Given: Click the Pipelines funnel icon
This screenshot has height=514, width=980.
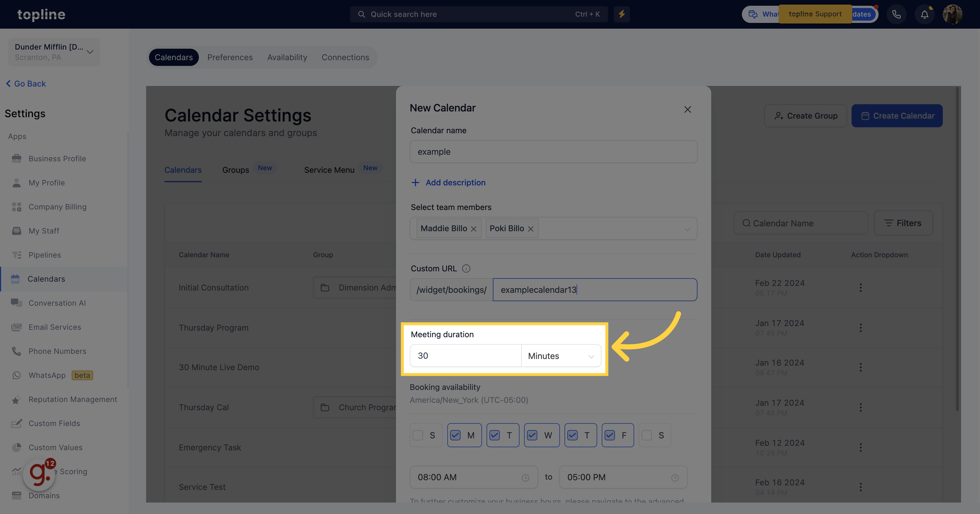Looking at the screenshot, I should click(x=16, y=255).
